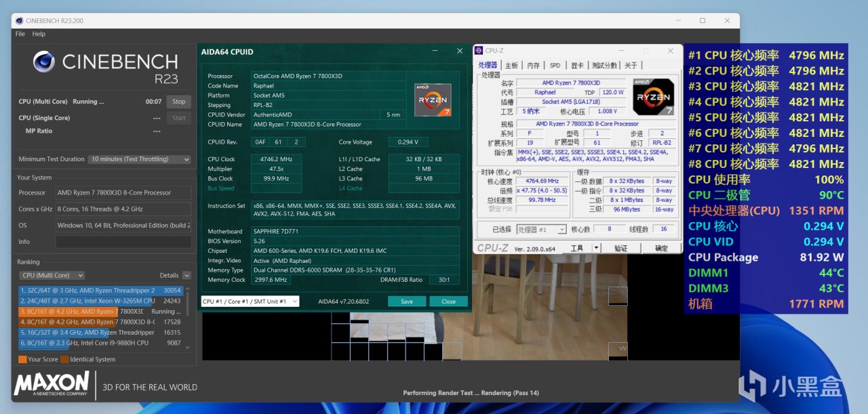Click the 核心速度 value 4764.69 MHz

[x=542, y=181]
